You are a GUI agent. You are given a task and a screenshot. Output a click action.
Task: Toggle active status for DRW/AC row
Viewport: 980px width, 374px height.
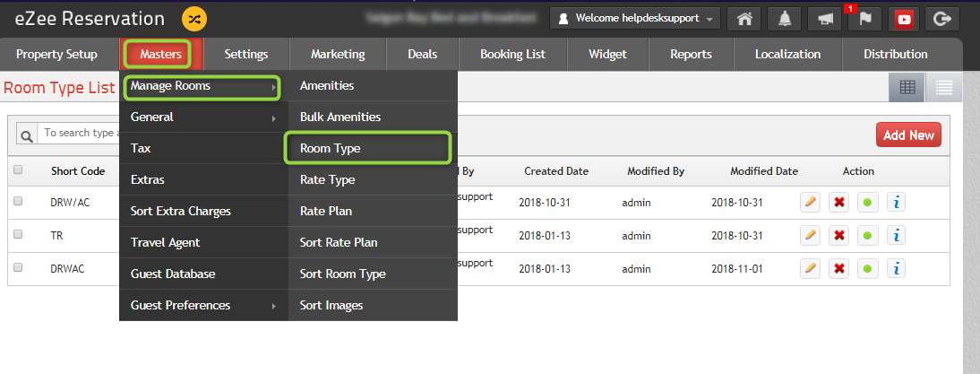pyautogui.click(x=867, y=202)
